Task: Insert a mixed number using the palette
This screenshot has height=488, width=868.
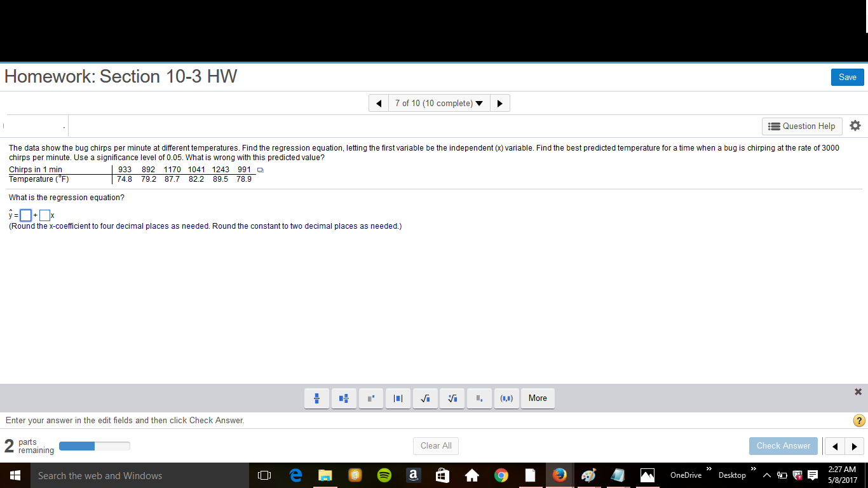Action: 344,398
